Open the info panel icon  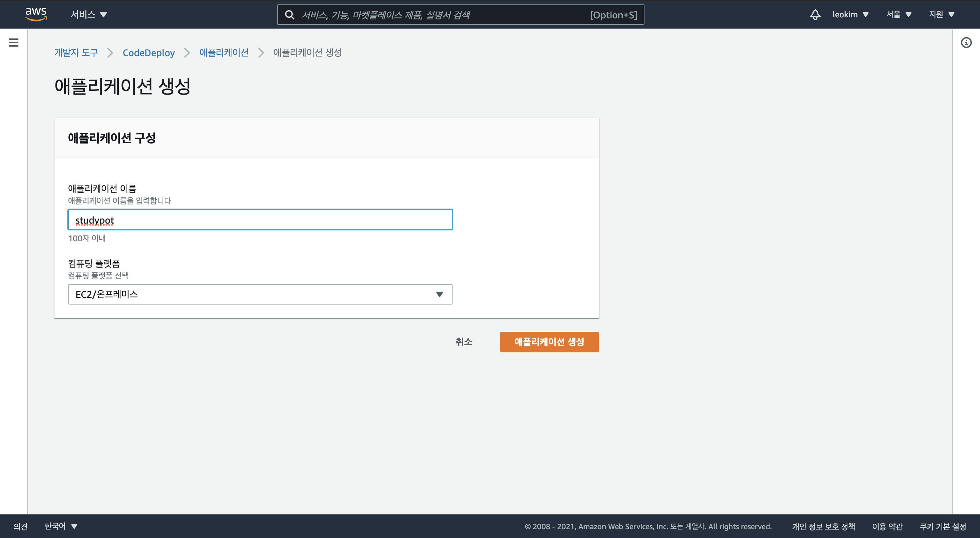pyautogui.click(x=966, y=42)
